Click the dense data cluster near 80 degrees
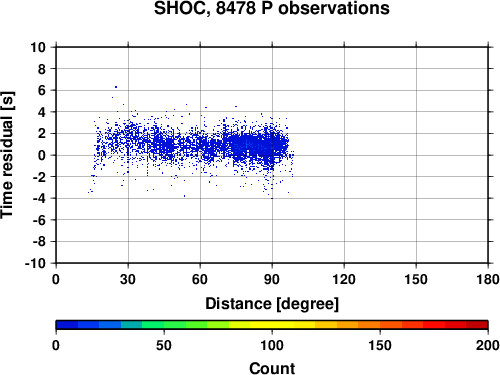500x375 pixels. point(248,145)
